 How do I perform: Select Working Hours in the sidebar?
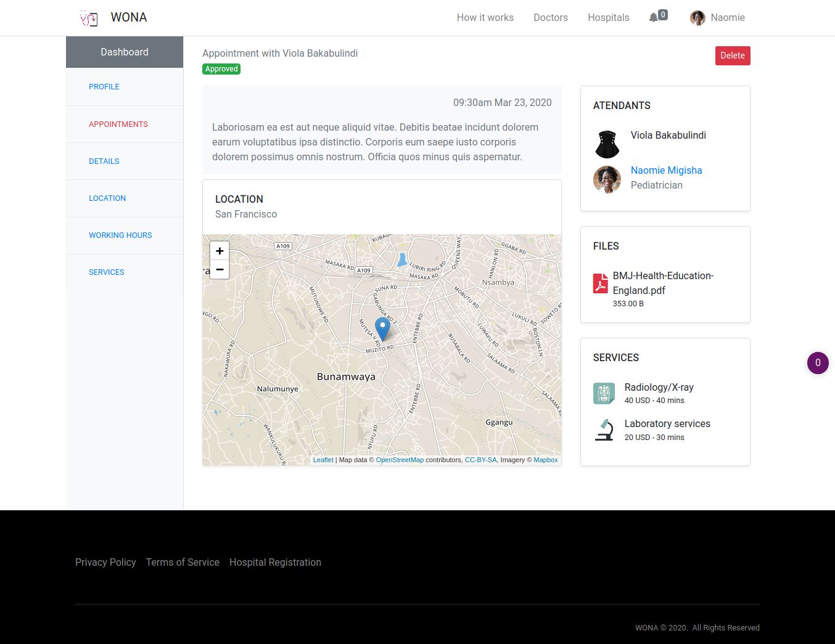coord(120,235)
